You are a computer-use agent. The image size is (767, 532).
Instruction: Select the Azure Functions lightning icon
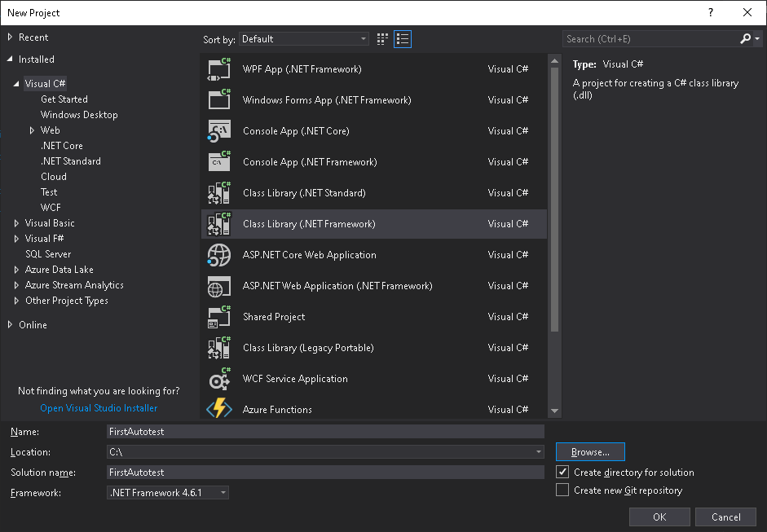[x=219, y=409]
